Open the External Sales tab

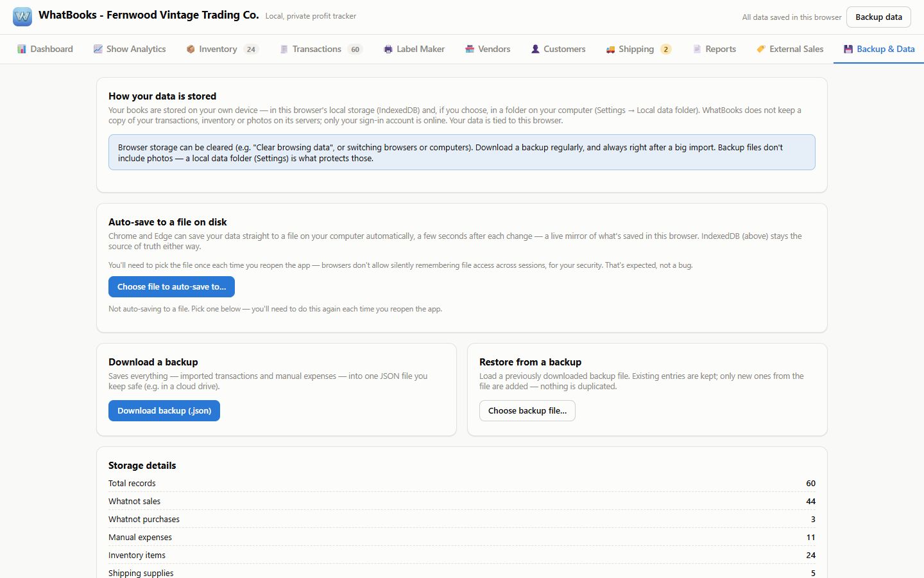click(x=790, y=49)
